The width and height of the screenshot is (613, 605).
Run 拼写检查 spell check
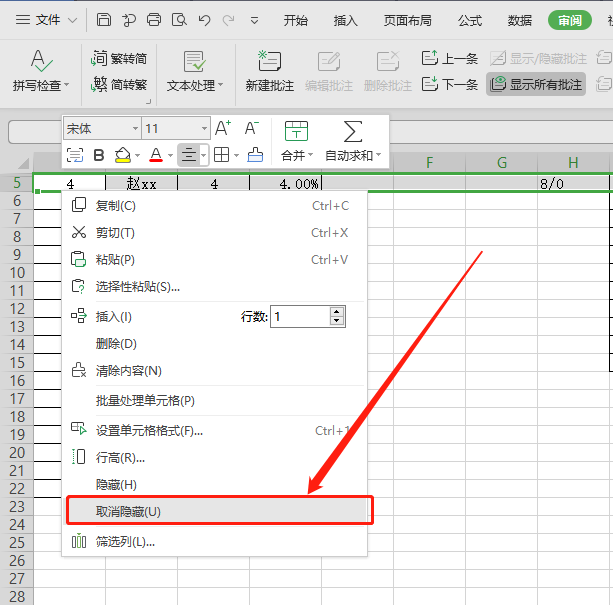pyautogui.click(x=41, y=70)
